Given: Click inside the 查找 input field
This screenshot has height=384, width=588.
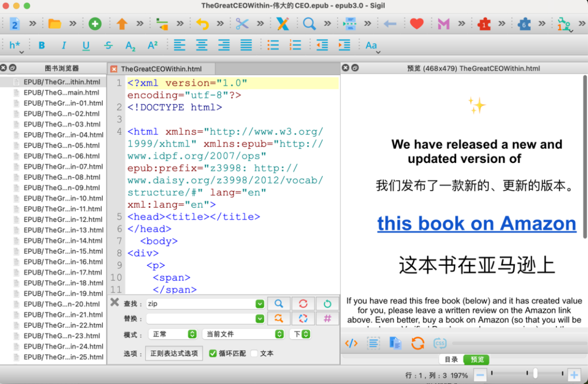Looking at the screenshot, I should 200,304.
